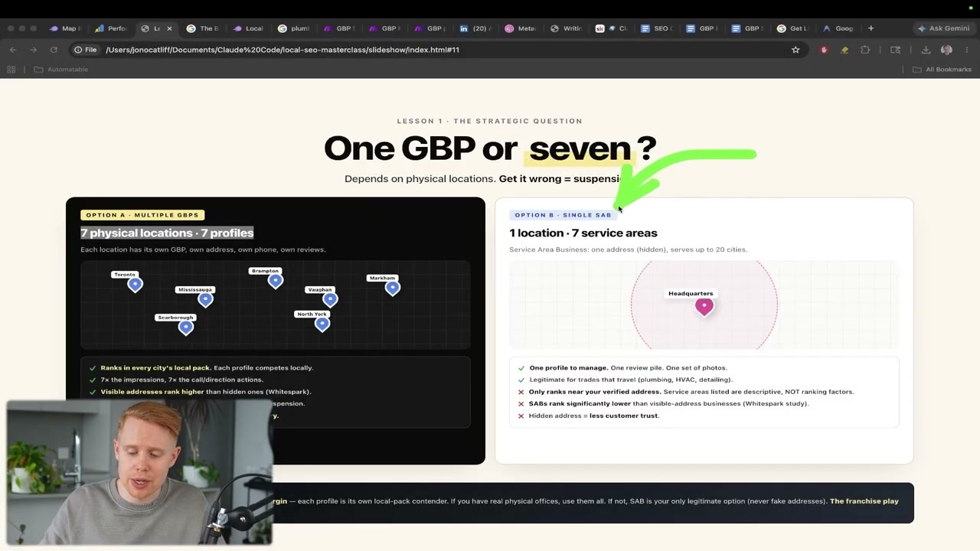This screenshot has height=551, width=980.
Task: Click '7× the impressions' bullet line
Action: [x=181, y=380]
